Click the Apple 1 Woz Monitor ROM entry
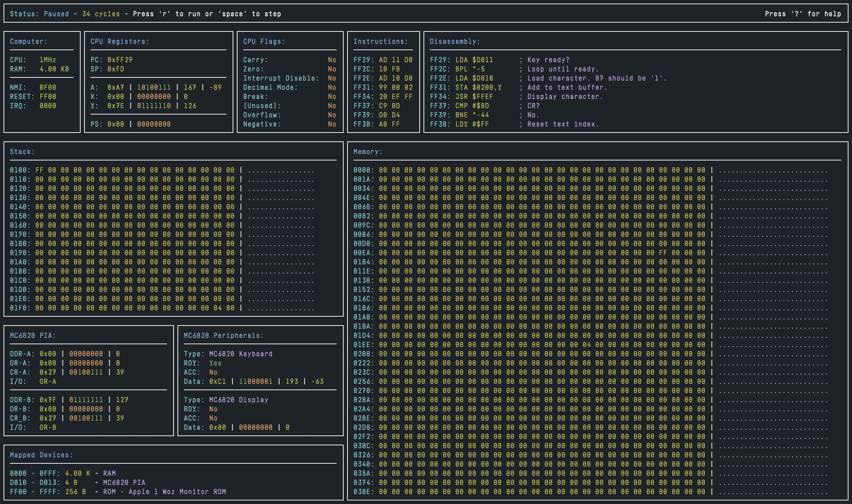Screen dimensions: 852x504 click(x=177, y=492)
